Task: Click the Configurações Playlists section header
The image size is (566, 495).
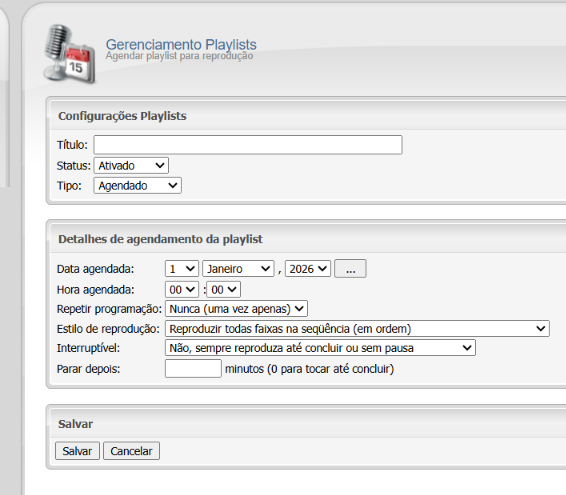Action: [x=122, y=116]
